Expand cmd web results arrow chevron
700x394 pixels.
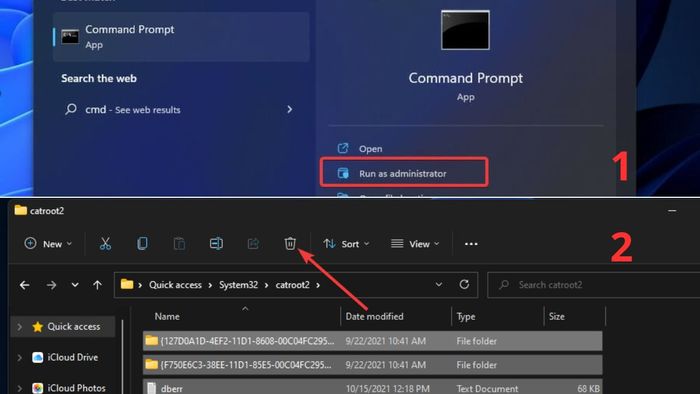pyautogui.click(x=290, y=109)
